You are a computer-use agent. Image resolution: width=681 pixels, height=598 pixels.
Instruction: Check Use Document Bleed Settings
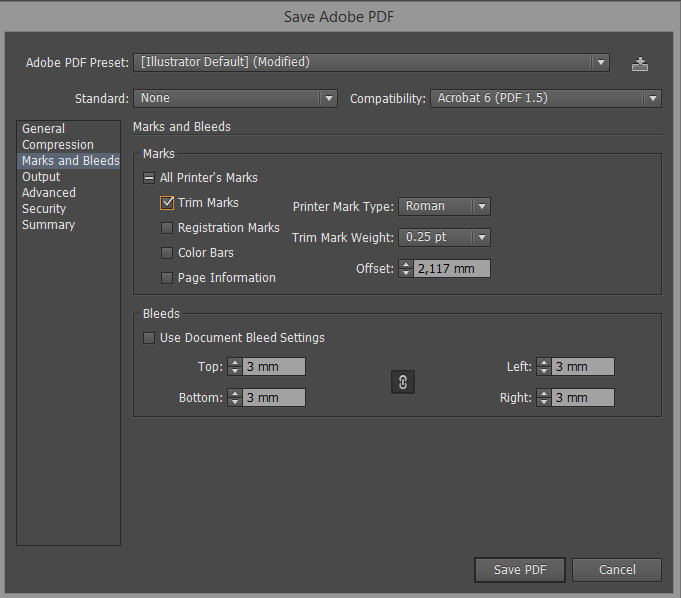149,338
